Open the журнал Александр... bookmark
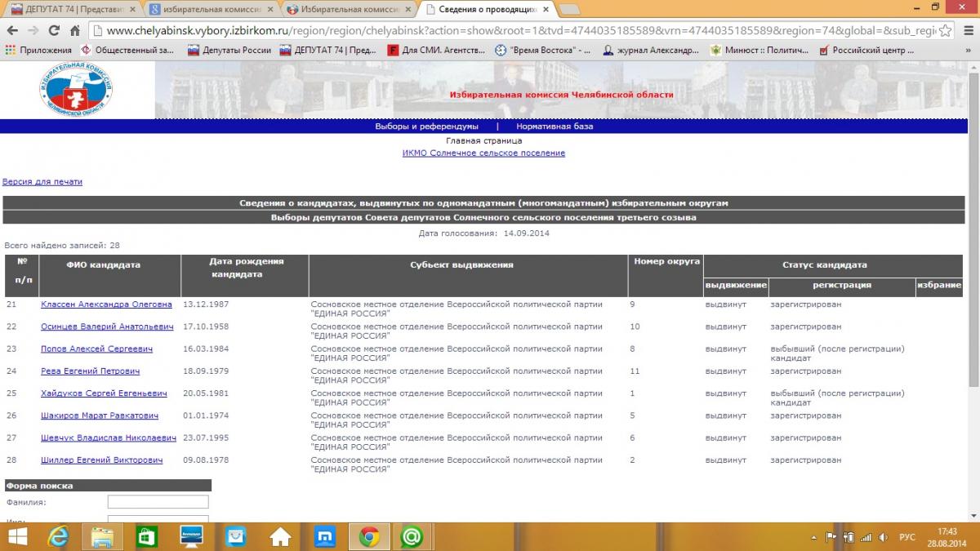 coord(651,50)
